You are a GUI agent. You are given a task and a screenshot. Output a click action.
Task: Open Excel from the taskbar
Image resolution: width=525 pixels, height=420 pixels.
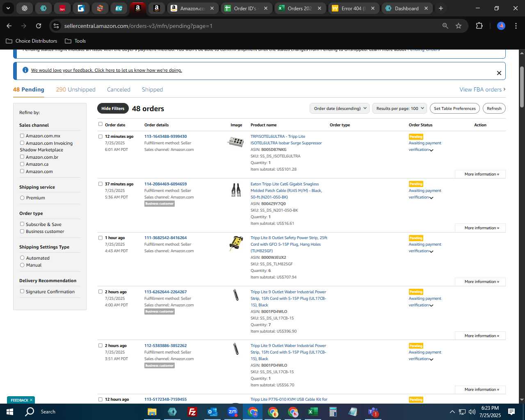tap(313, 412)
